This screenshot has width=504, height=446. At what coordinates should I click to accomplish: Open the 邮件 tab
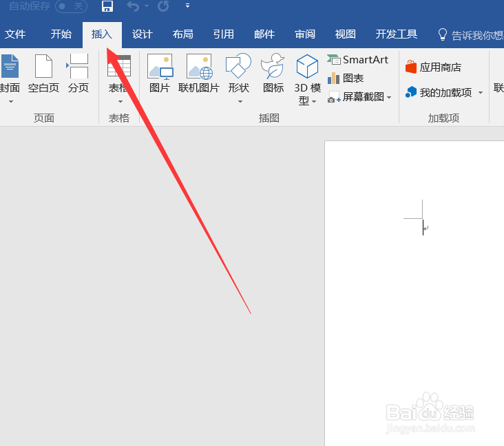click(x=264, y=34)
